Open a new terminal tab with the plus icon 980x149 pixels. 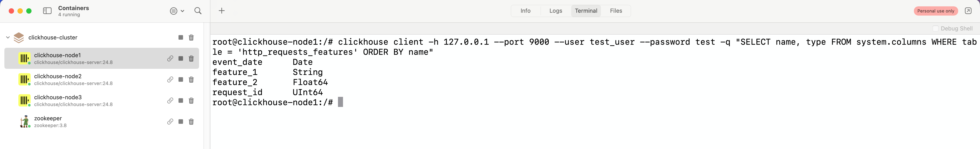pos(221,11)
